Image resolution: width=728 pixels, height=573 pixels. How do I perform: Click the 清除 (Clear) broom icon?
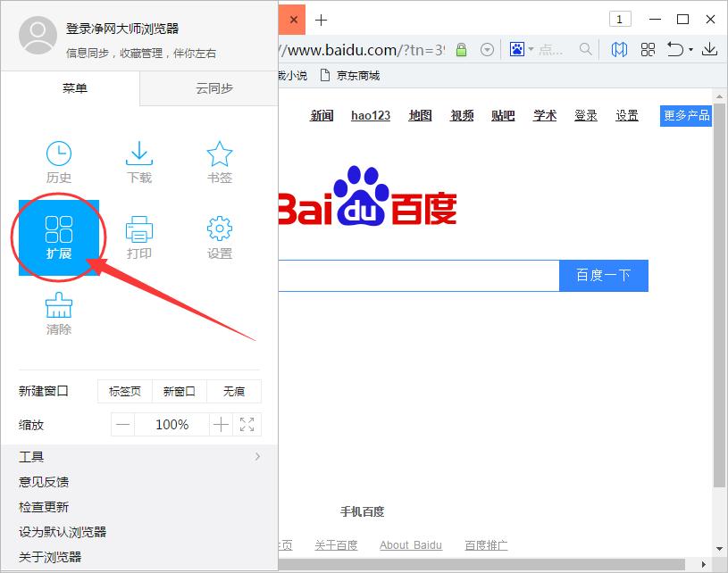point(59,313)
